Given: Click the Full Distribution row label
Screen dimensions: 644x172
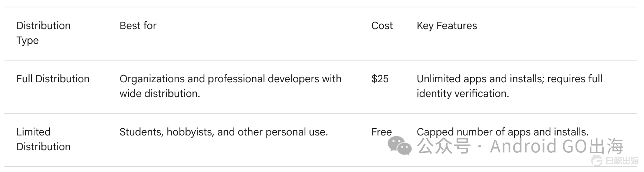Looking at the screenshot, I should coord(53,79).
